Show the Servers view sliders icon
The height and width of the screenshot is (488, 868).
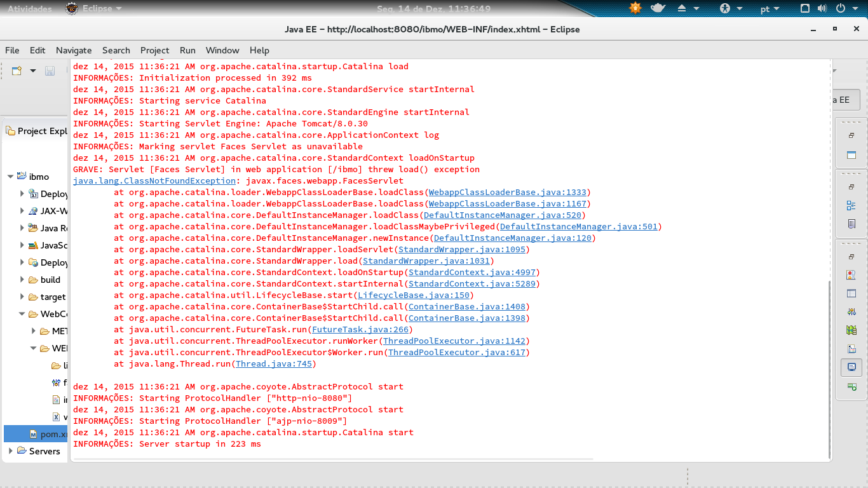point(851,312)
